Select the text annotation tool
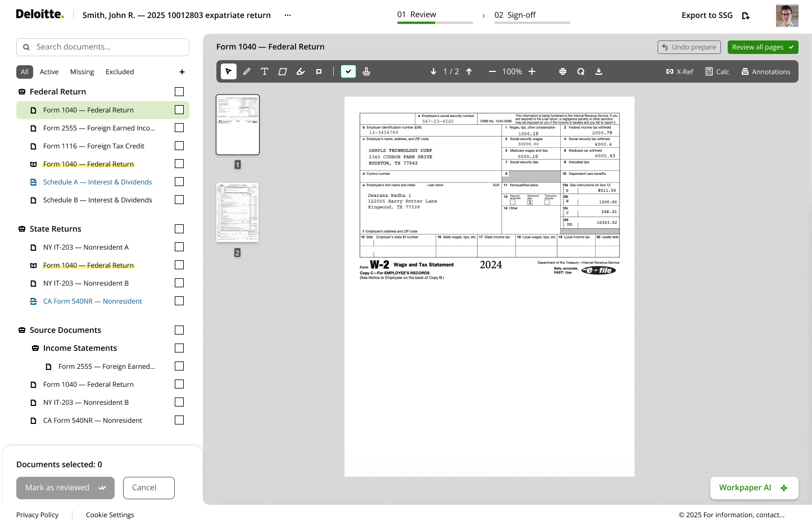 coord(265,71)
